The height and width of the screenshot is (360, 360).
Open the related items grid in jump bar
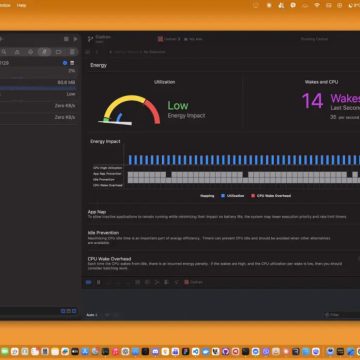(x=88, y=52)
